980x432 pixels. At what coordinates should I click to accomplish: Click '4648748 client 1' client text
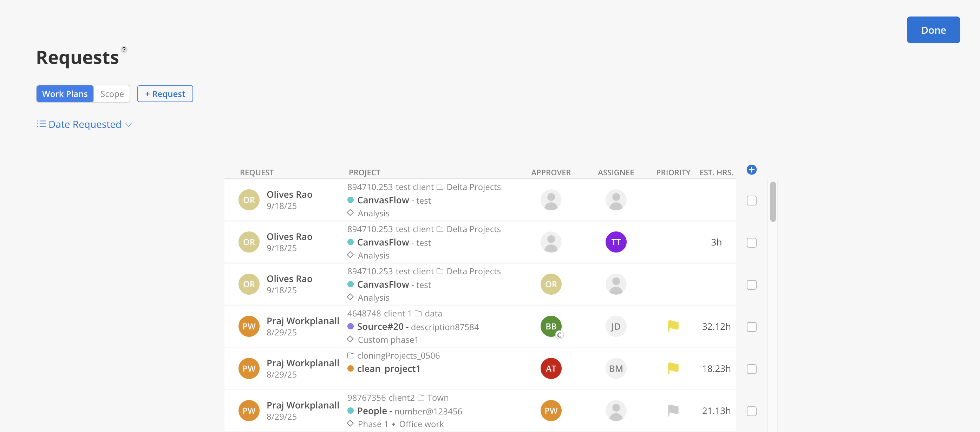click(379, 314)
